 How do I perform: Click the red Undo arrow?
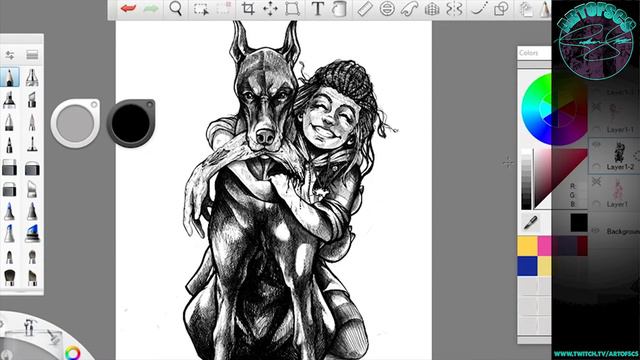[x=128, y=9]
